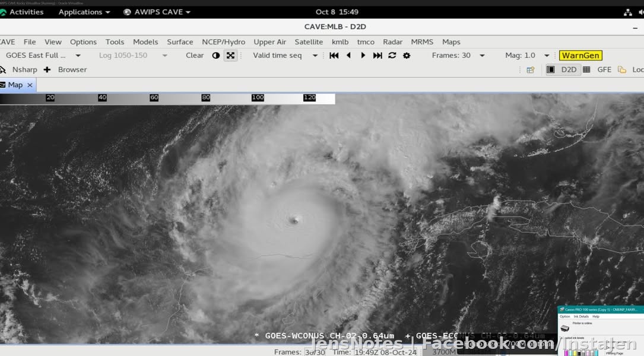Clear the current display
Screen dimensions: 644x356
tap(194, 55)
